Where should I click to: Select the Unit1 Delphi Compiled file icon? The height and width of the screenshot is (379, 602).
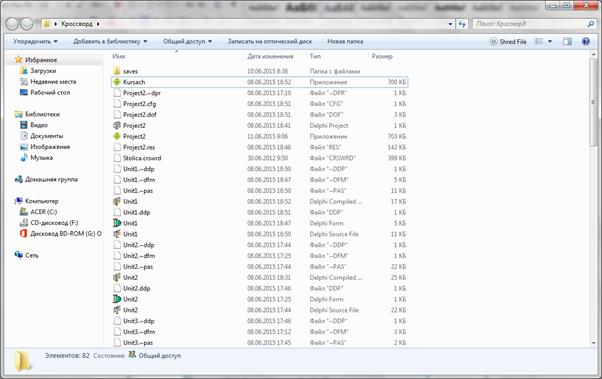pyautogui.click(x=117, y=201)
